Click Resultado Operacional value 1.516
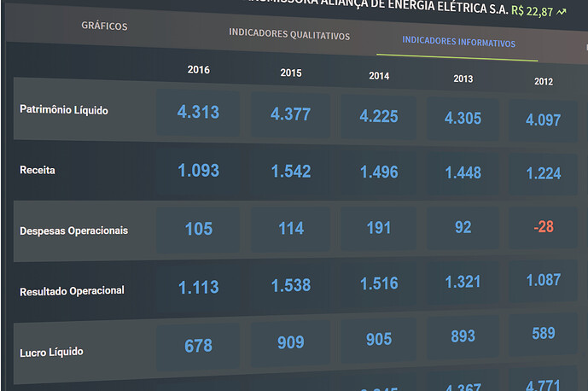Viewport: 588px width, 391px height. click(x=379, y=283)
